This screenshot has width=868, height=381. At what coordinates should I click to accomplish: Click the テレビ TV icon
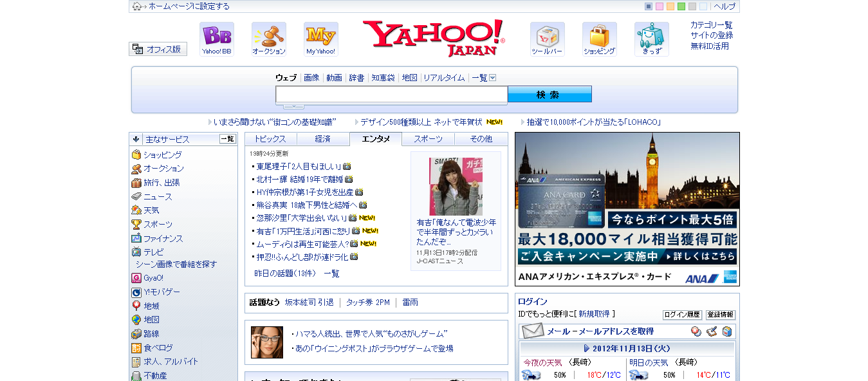(x=136, y=252)
